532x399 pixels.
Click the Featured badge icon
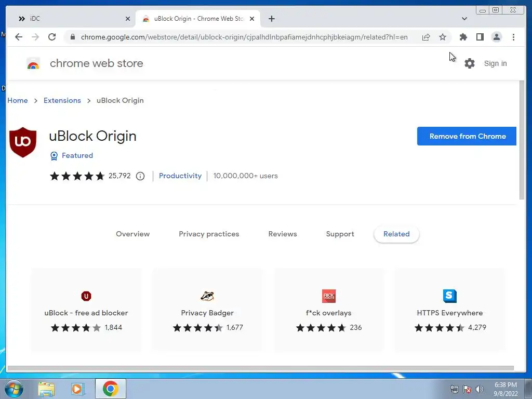tap(54, 156)
